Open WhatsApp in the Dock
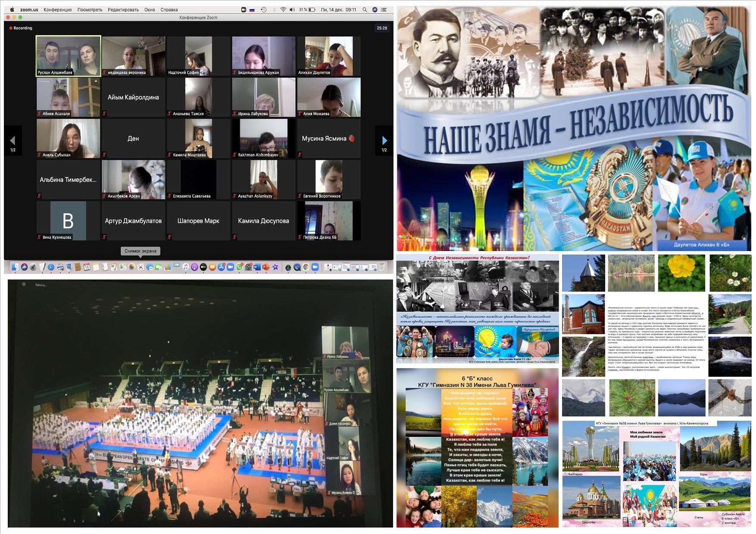The image size is (756, 534). [239, 267]
